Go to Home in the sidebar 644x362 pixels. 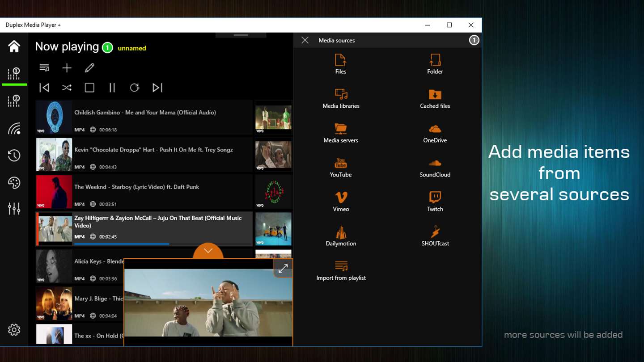coord(14,46)
